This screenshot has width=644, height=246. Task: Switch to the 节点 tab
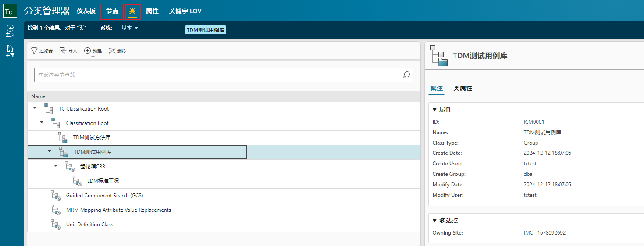(112, 11)
